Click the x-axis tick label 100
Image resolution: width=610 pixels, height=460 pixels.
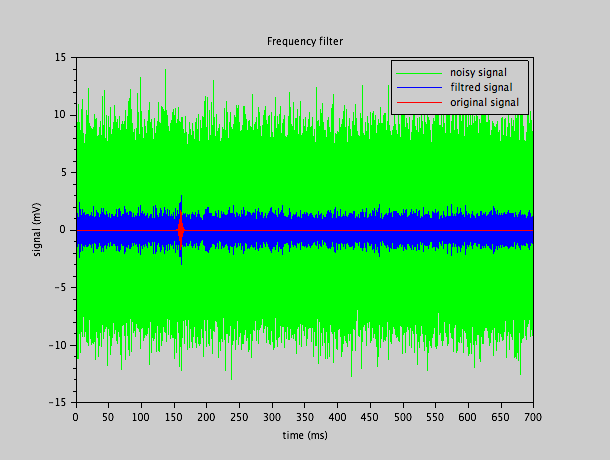(x=141, y=416)
